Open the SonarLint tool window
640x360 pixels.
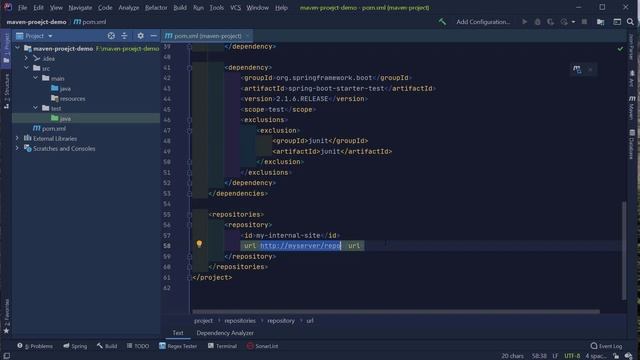coord(262,346)
